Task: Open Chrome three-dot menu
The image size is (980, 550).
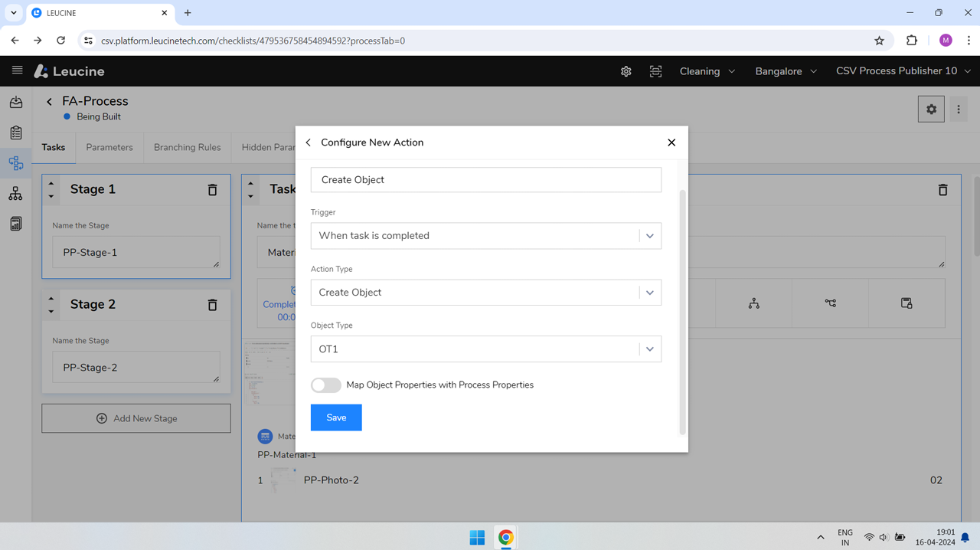Action: [969, 41]
